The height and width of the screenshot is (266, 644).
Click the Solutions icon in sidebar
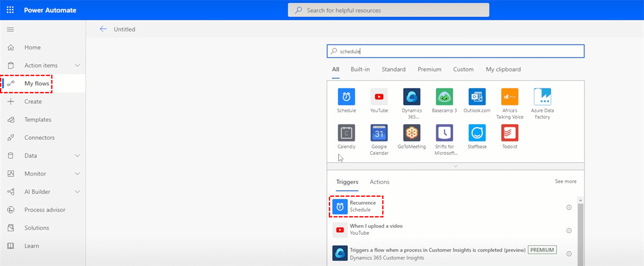[11, 228]
